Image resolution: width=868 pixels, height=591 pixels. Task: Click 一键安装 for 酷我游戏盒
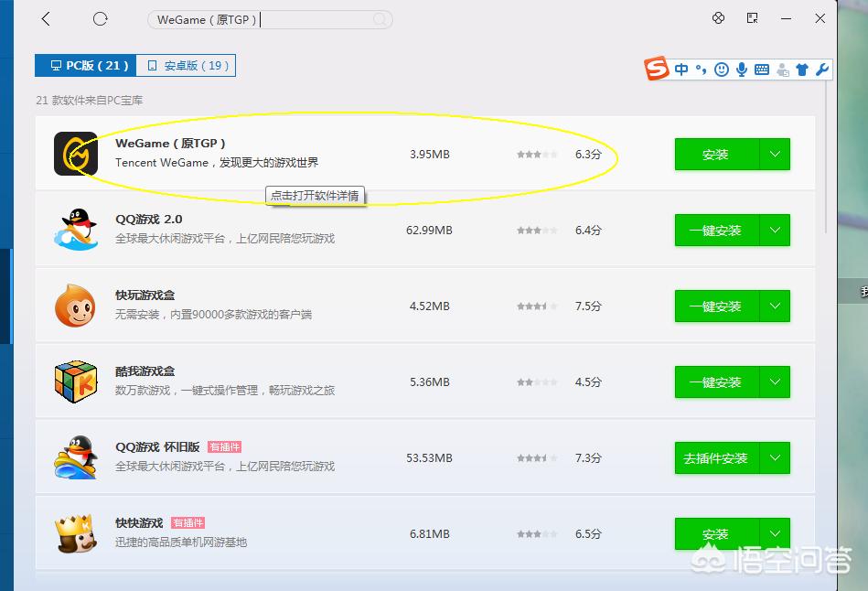coord(717,381)
